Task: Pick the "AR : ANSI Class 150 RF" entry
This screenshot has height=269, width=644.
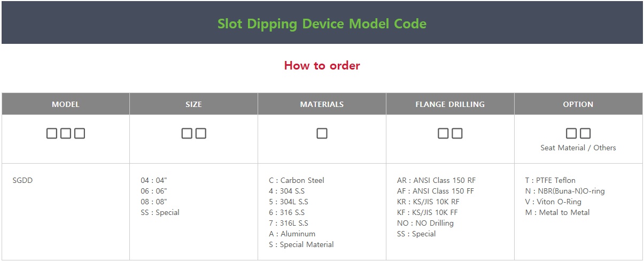Action: (436, 180)
